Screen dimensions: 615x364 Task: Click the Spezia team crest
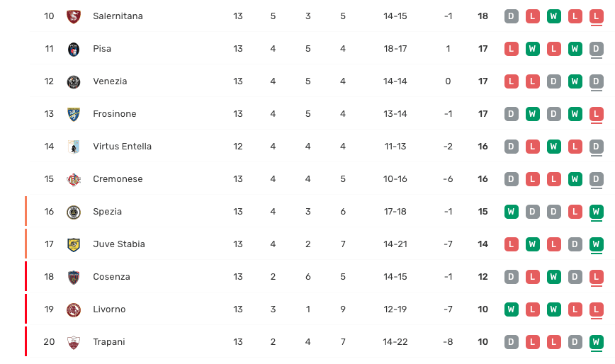(x=74, y=212)
